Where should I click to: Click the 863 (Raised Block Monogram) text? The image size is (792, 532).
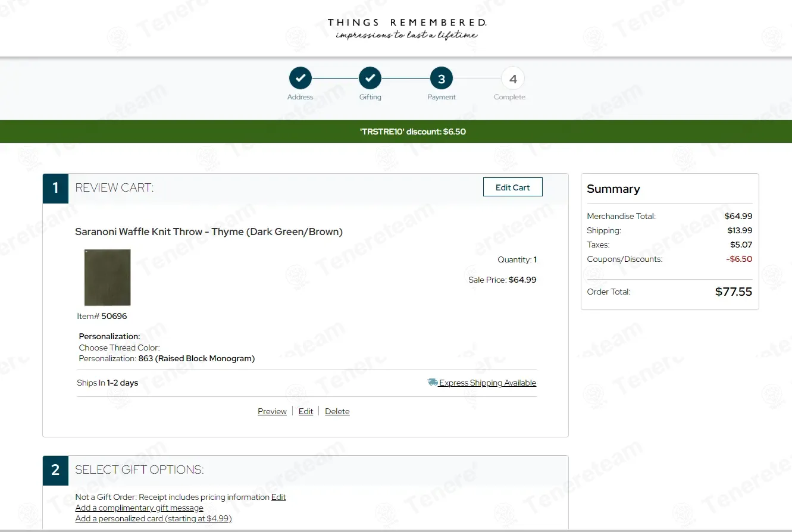[196, 358]
